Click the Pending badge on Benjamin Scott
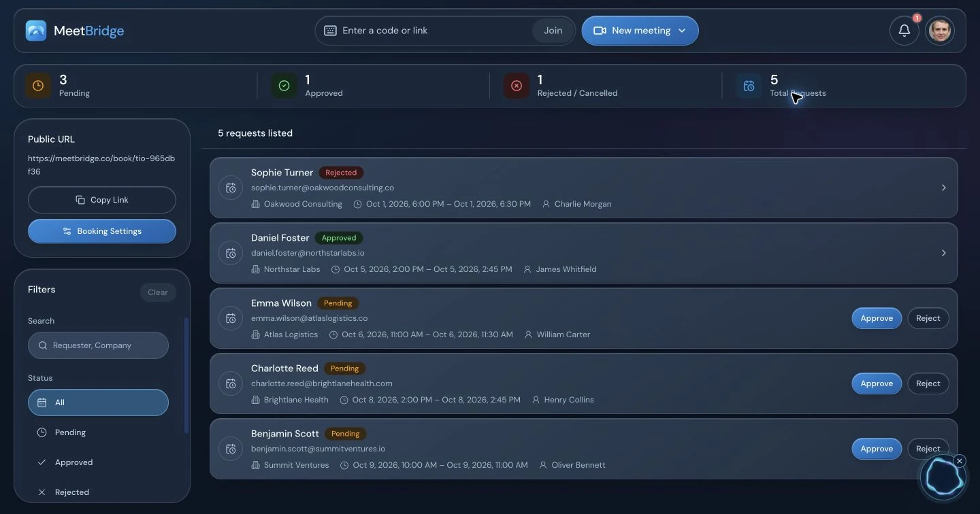 [345, 434]
